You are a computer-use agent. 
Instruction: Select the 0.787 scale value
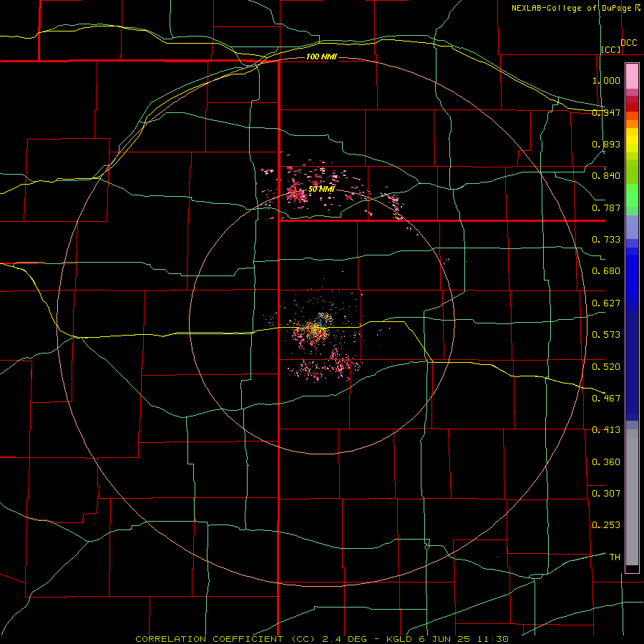[x=606, y=208]
